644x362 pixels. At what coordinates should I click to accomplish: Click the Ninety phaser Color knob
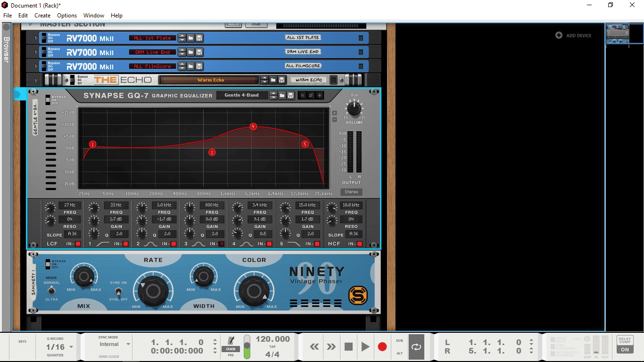pos(255,291)
